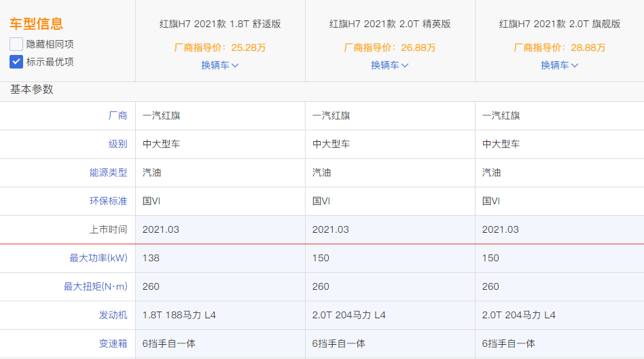
Task: Click price 厂商指导价: 25.28万
Action: [220, 48]
